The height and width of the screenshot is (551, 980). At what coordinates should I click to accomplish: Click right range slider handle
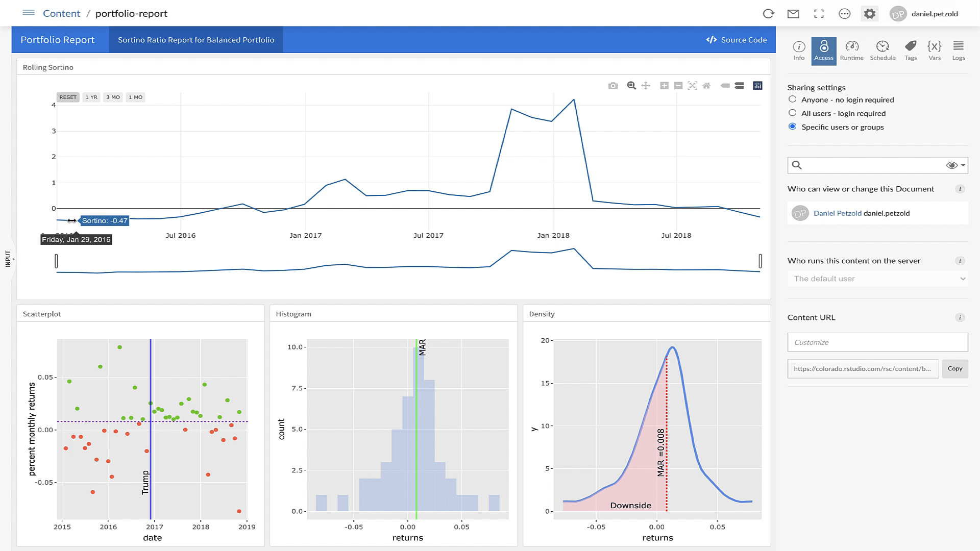[x=760, y=261]
